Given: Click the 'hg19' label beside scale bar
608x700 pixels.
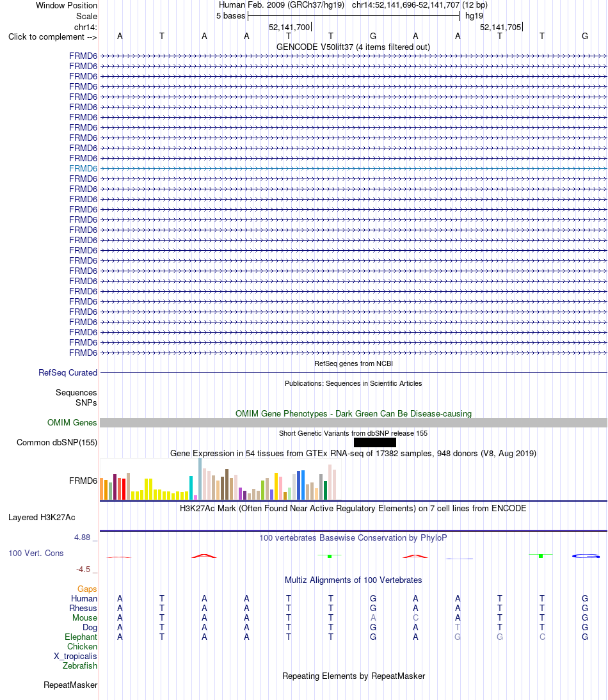Looking at the screenshot, I should click(474, 16).
